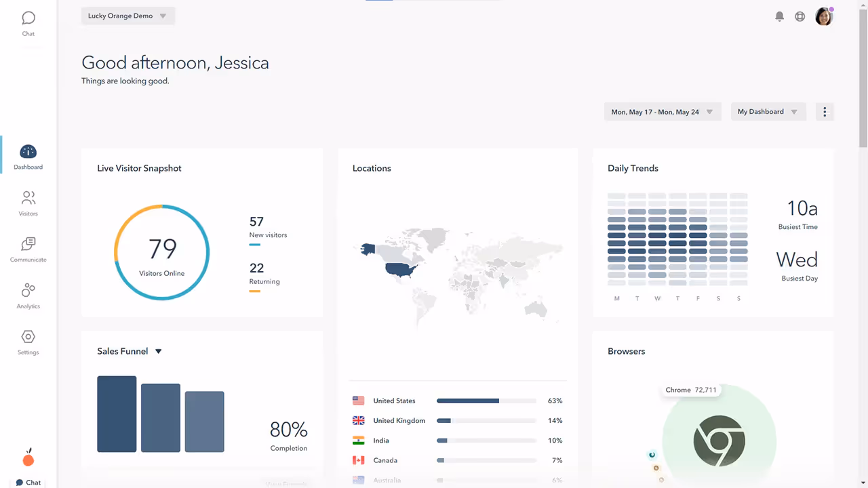Click the Lucky Orange logo icon
This screenshot has height=488, width=868.
28,458
